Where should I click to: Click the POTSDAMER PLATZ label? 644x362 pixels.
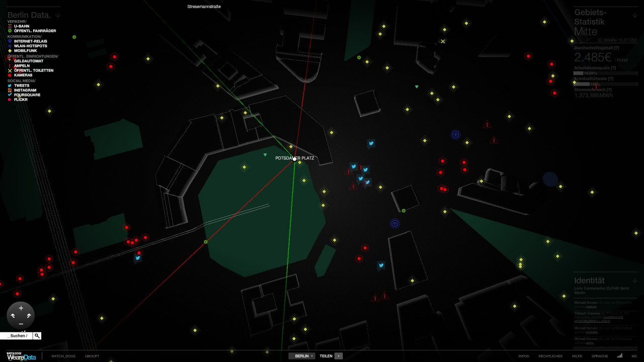[x=295, y=158]
